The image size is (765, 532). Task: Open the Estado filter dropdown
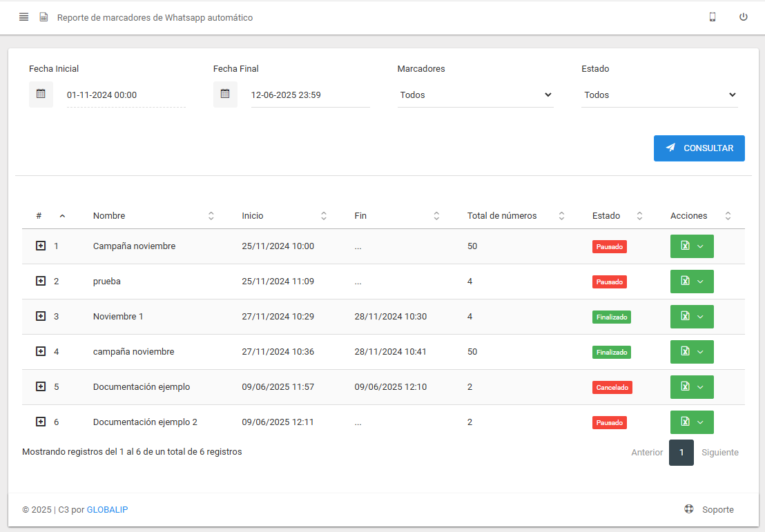[659, 95]
